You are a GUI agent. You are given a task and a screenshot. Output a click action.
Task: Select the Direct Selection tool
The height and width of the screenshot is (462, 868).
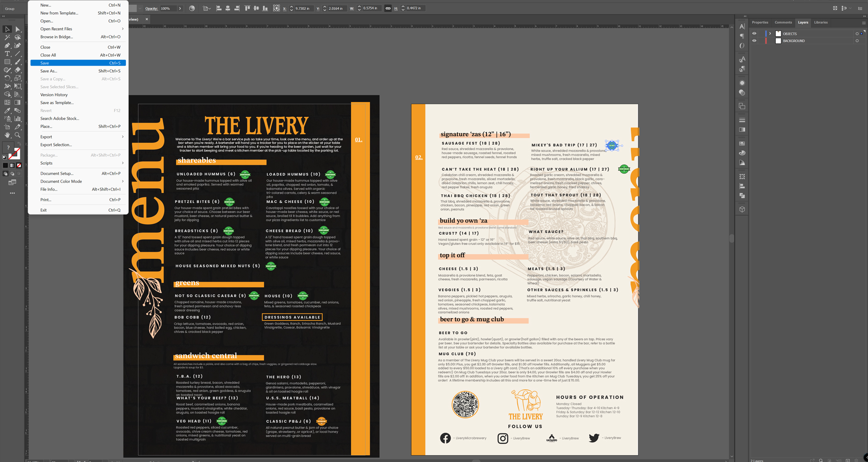coord(18,29)
